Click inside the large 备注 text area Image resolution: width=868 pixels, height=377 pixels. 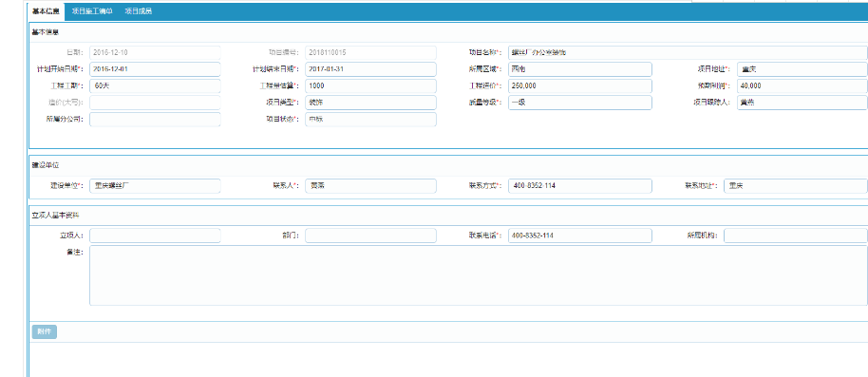[479, 275]
